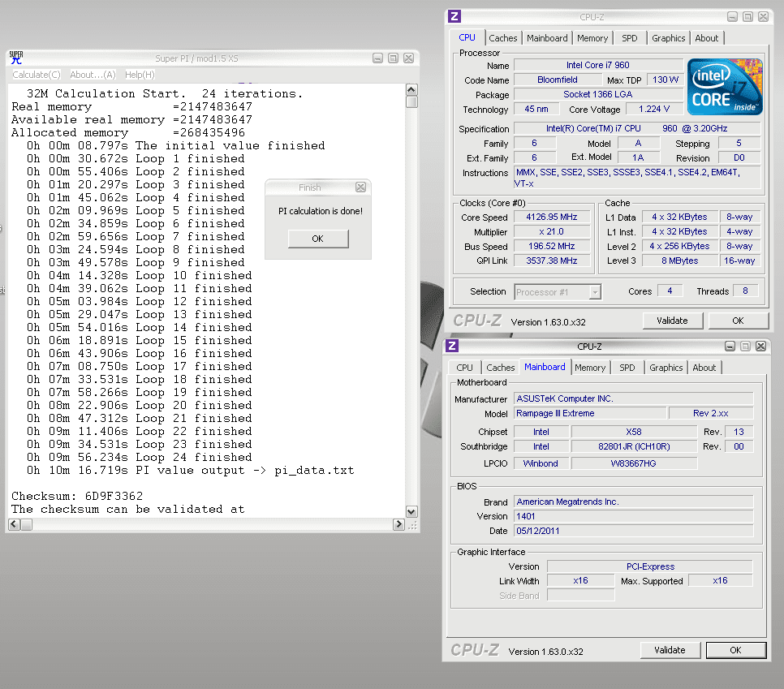Screen dimensions: 784x689
Task: Click the processor name Intel Core i7 960
Action: (x=598, y=65)
